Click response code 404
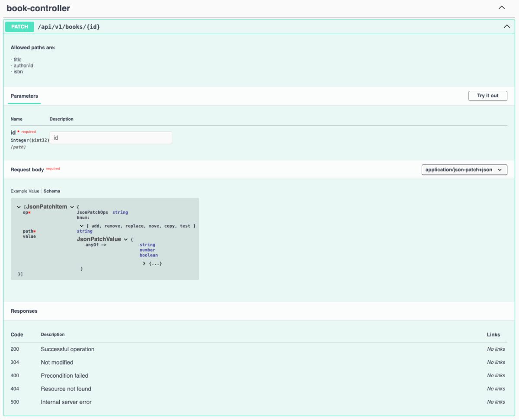 pyautogui.click(x=15, y=389)
